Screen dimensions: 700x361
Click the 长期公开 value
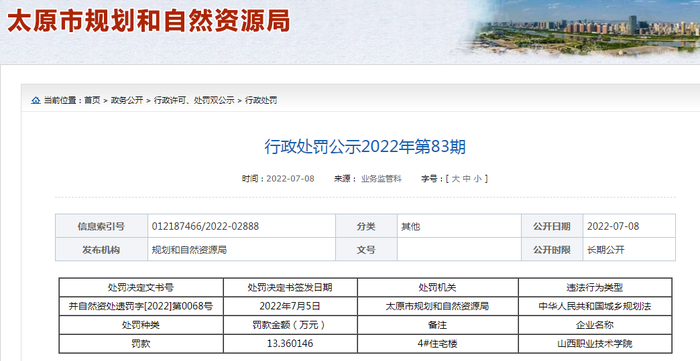tap(605, 250)
